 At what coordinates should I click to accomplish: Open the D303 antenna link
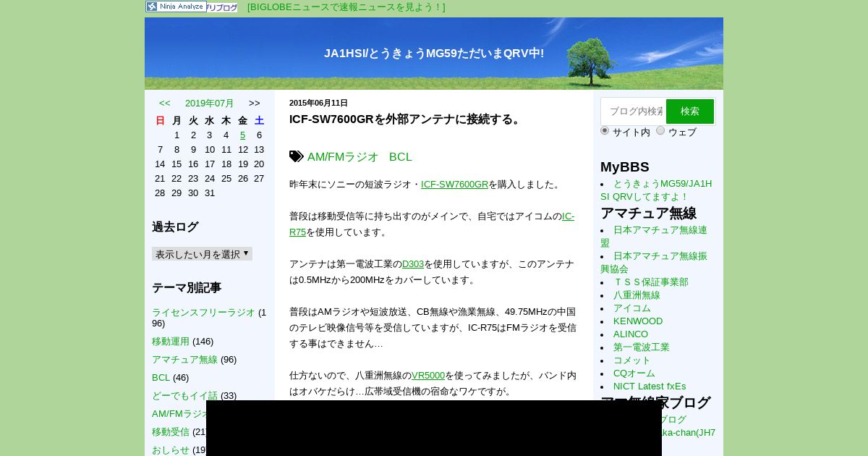click(x=413, y=263)
